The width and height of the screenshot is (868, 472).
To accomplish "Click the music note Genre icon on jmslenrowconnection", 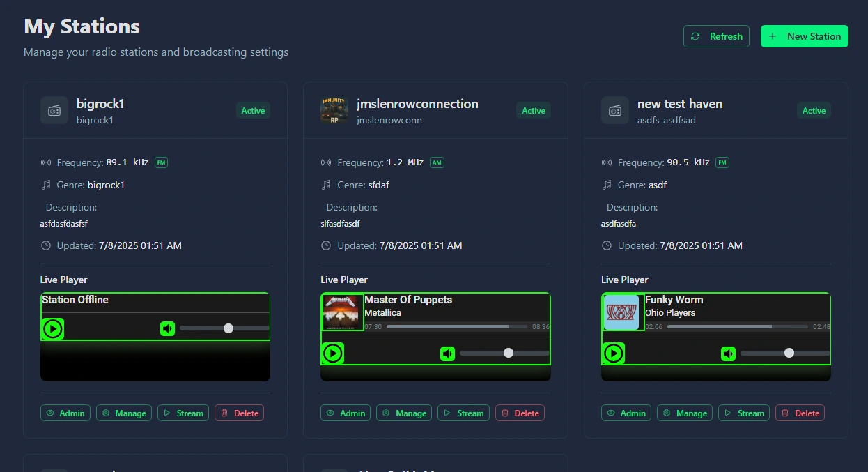I will [x=326, y=185].
